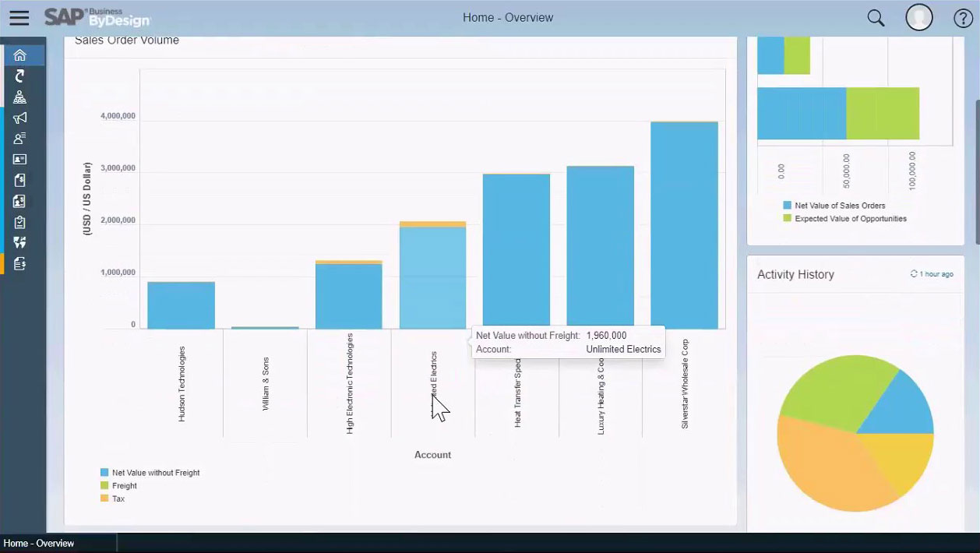The height and width of the screenshot is (553, 980).
Task: Click the orange tax segment atop Unlimited Electrics bar
Action: [x=432, y=224]
